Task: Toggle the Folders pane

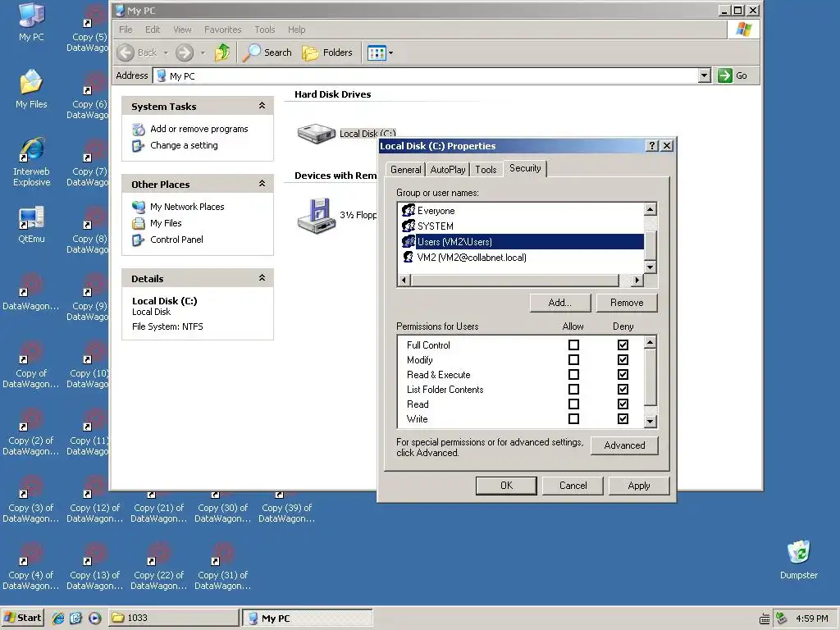Action: (x=327, y=52)
